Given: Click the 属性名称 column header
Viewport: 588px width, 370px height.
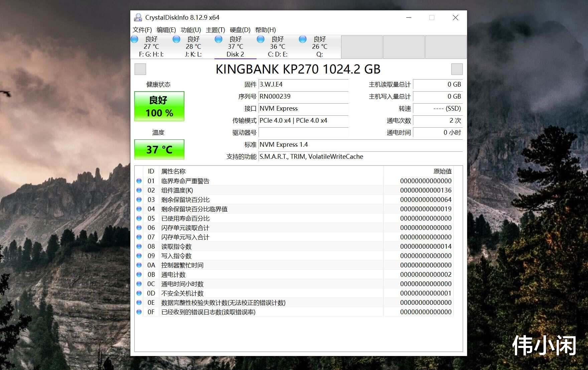Looking at the screenshot, I should click(x=271, y=171).
